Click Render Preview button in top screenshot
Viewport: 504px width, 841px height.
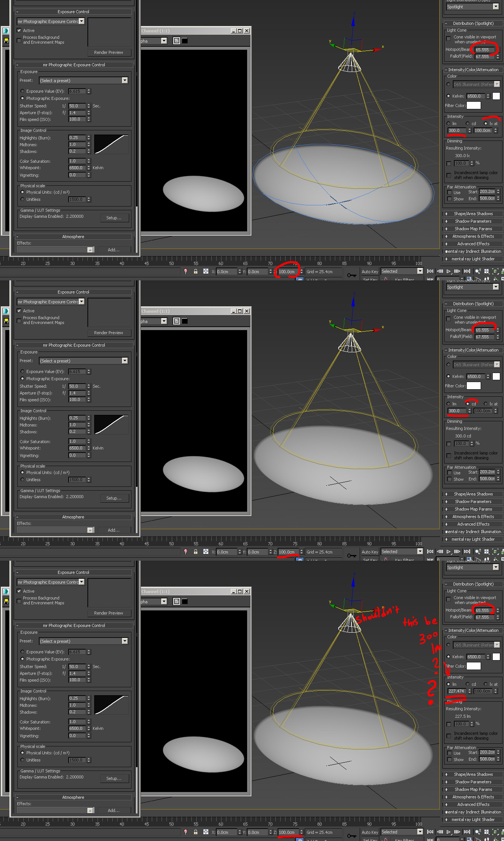(109, 52)
